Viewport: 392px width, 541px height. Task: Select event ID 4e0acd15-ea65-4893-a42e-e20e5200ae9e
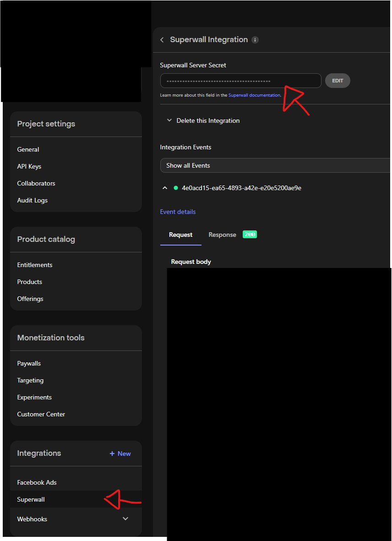(x=242, y=188)
